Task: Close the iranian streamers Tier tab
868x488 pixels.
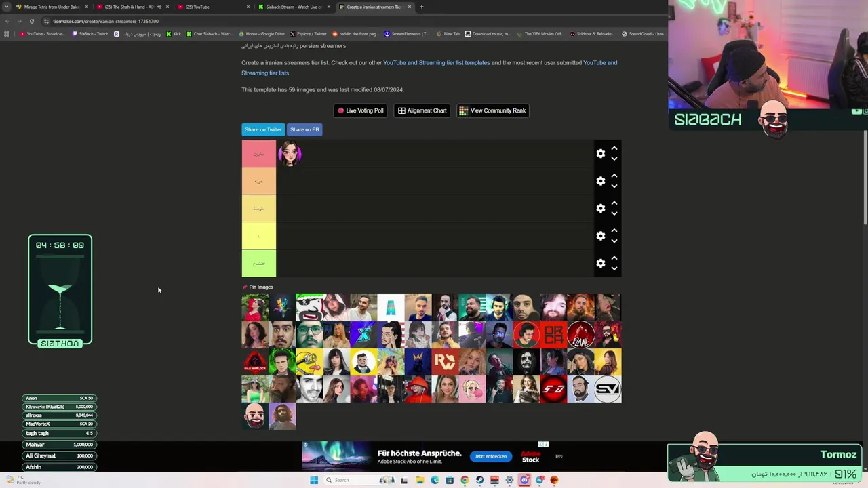Action: (x=409, y=7)
